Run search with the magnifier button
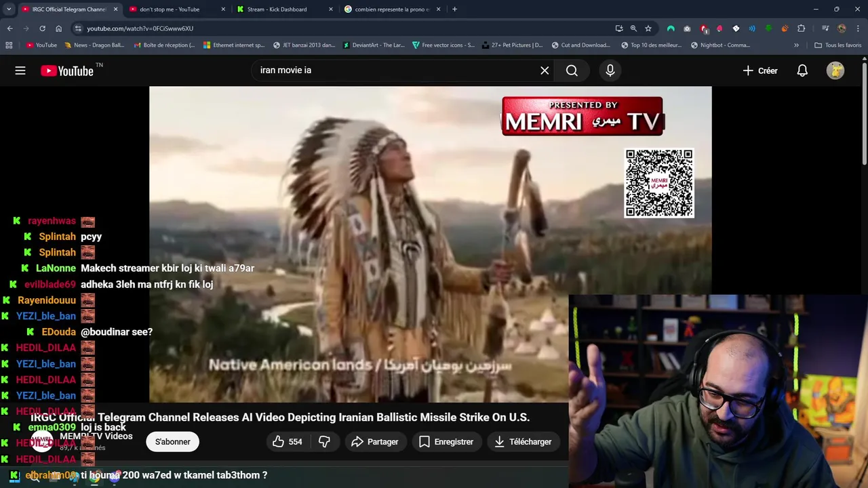 (x=572, y=70)
